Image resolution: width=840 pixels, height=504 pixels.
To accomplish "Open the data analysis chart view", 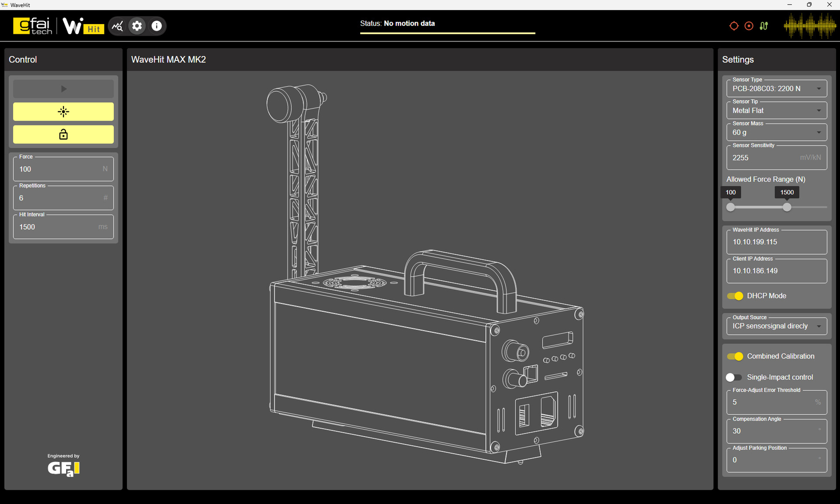I will [118, 26].
